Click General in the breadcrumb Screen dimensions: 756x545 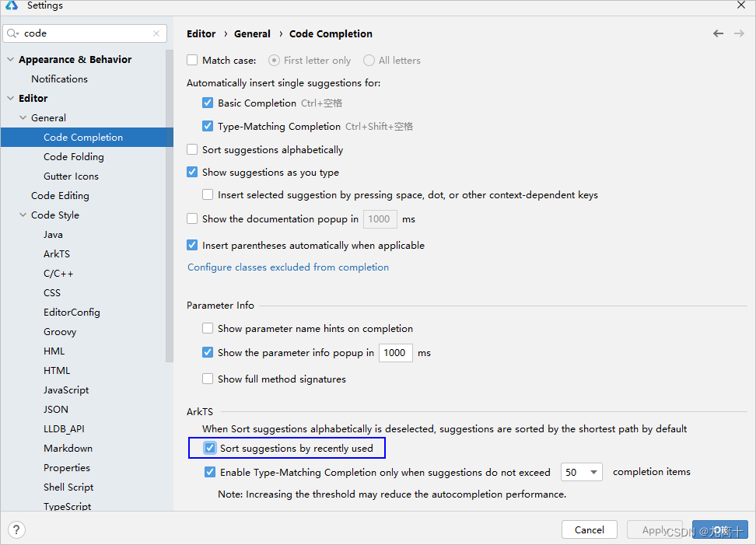click(x=252, y=33)
